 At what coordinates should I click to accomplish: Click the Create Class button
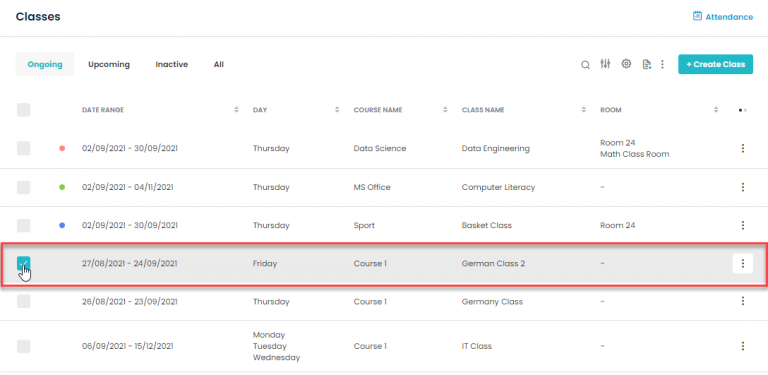coord(715,64)
